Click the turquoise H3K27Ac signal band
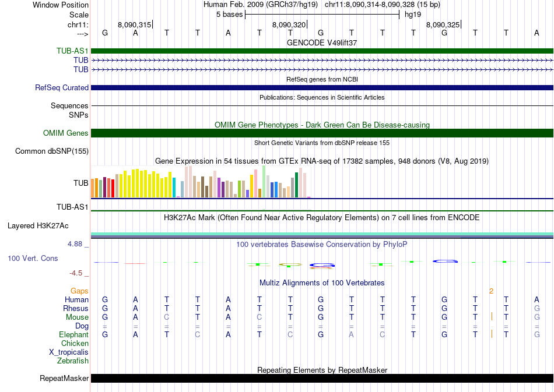This screenshot has width=554, height=392. pyautogui.click(x=322, y=234)
